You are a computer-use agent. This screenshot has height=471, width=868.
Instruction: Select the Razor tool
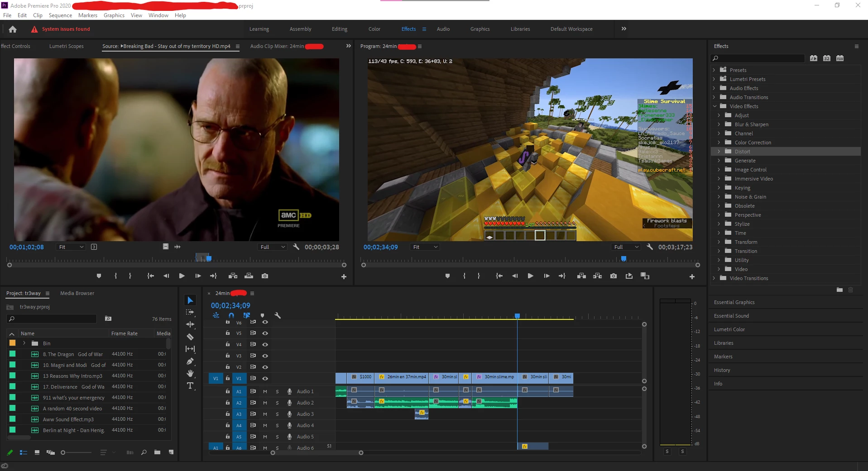click(190, 337)
